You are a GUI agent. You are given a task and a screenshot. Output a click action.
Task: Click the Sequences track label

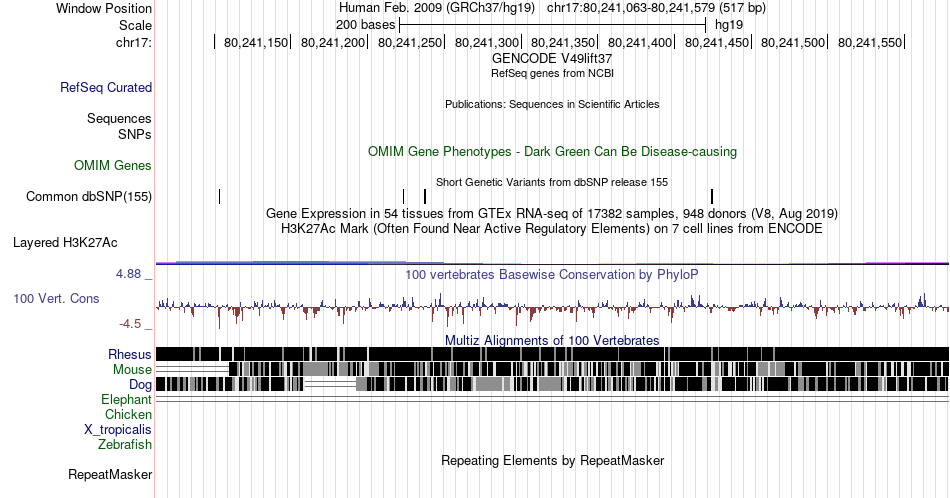point(119,118)
